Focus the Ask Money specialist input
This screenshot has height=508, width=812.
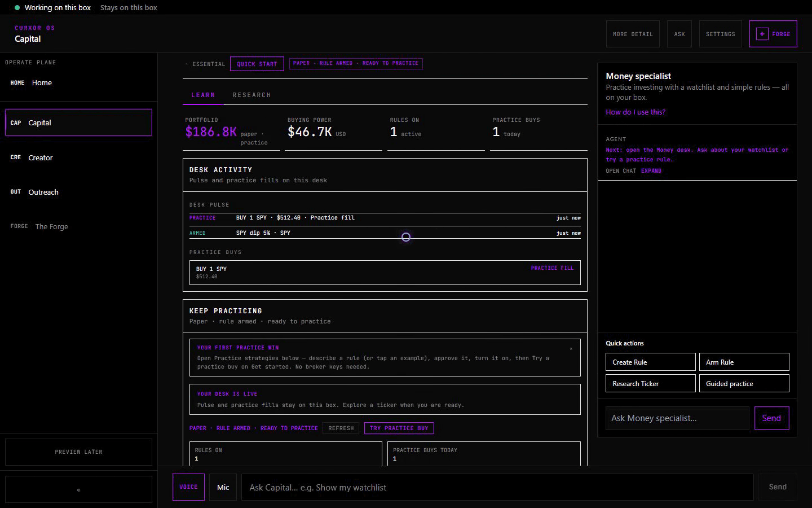(x=677, y=418)
